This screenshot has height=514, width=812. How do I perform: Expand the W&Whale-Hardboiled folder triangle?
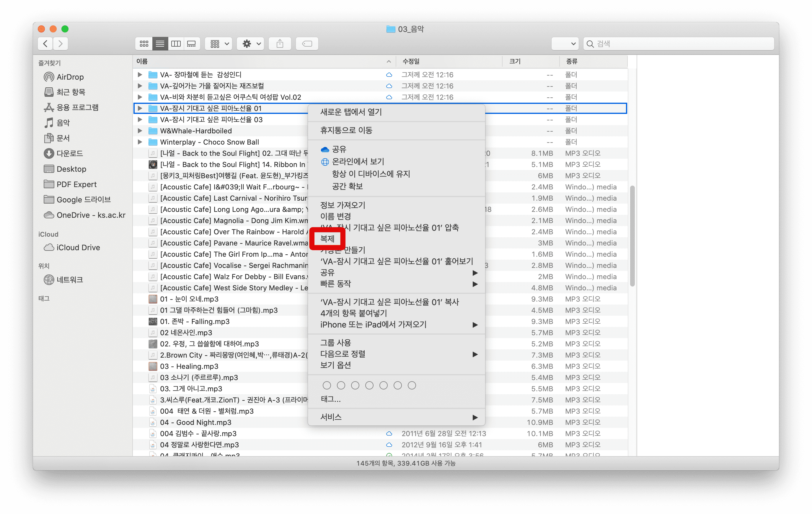(x=140, y=131)
